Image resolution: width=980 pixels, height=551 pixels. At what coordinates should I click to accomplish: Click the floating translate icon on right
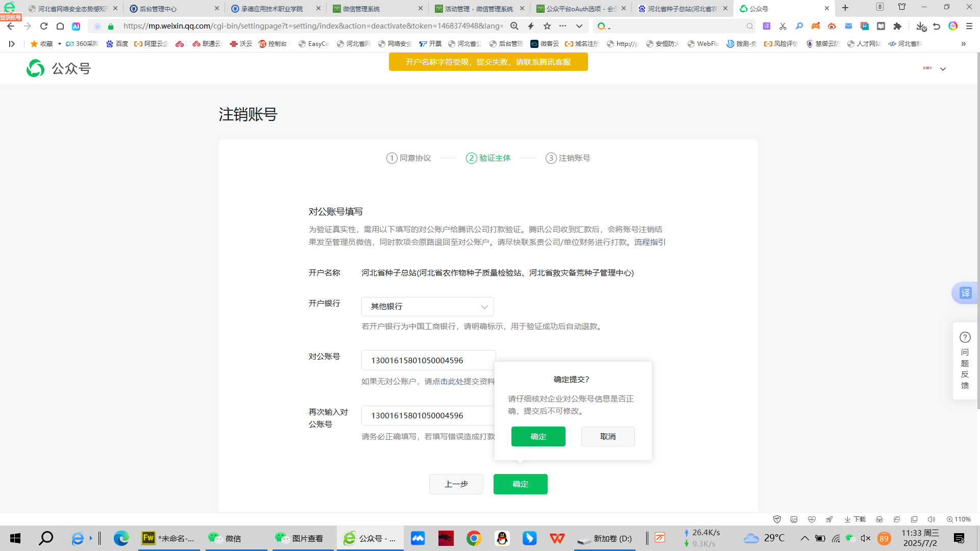click(x=965, y=293)
